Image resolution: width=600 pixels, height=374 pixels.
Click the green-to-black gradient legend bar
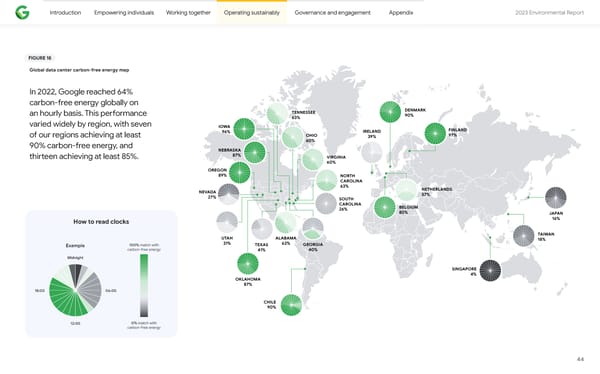tap(144, 286)
